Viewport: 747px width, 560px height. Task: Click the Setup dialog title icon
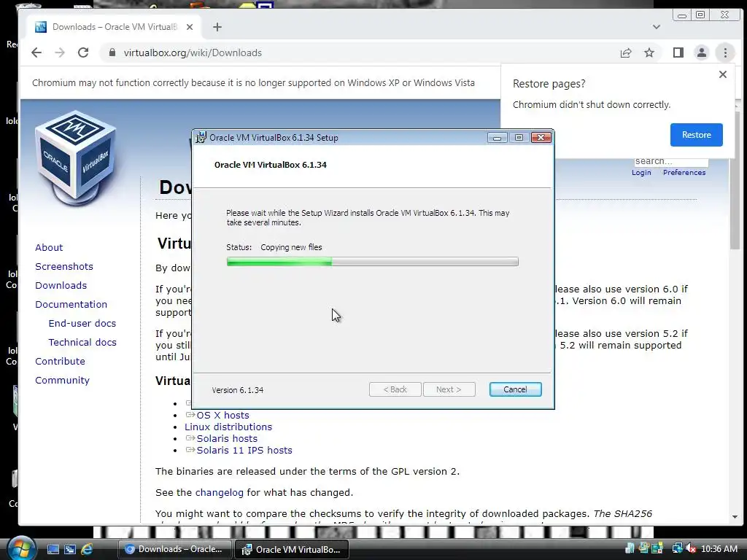(x=201, y=138)
